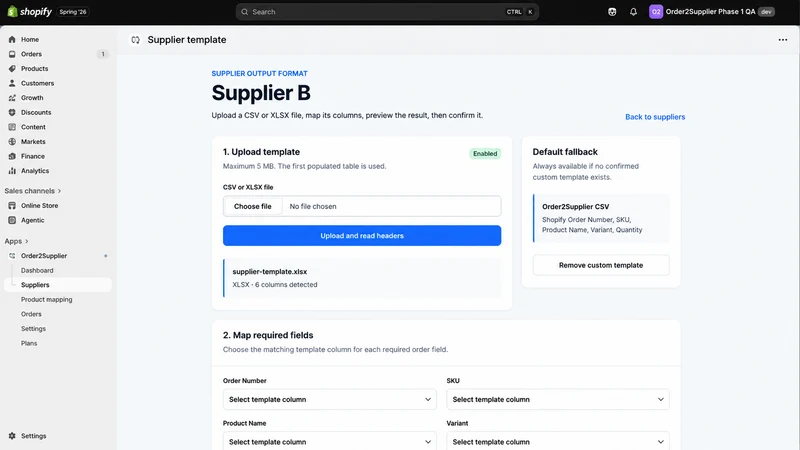The height and width of the screenshot is (450, 800).
Task: Click the Supplier B heading
Action: 261,93
